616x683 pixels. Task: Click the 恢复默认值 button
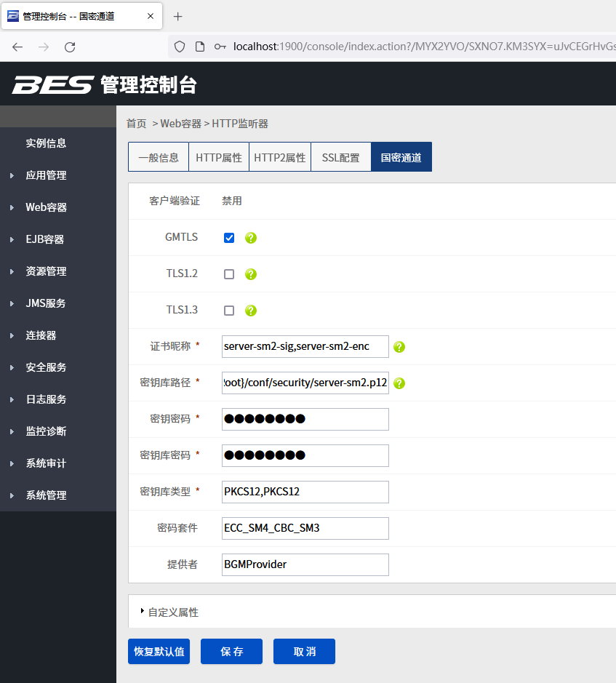[159, 651]
